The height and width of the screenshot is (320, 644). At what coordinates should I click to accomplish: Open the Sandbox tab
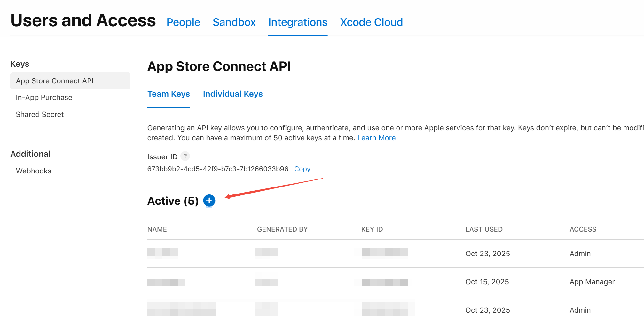tap(234, 22)
